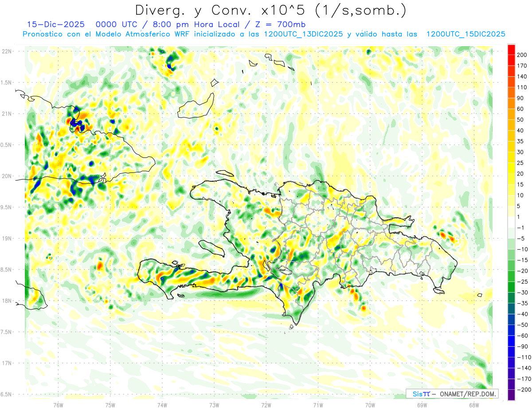The height and width of the screenshot is (411, 532).
Task: Click the positive '170' colorbar value
Action: [x=523, y=66]
